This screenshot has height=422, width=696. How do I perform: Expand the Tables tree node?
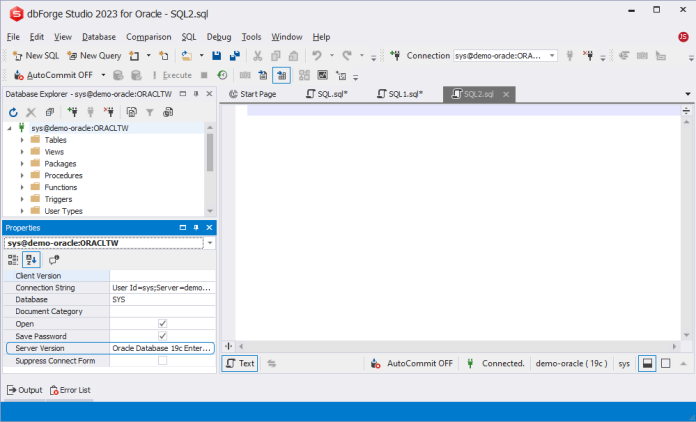point(22,140)
